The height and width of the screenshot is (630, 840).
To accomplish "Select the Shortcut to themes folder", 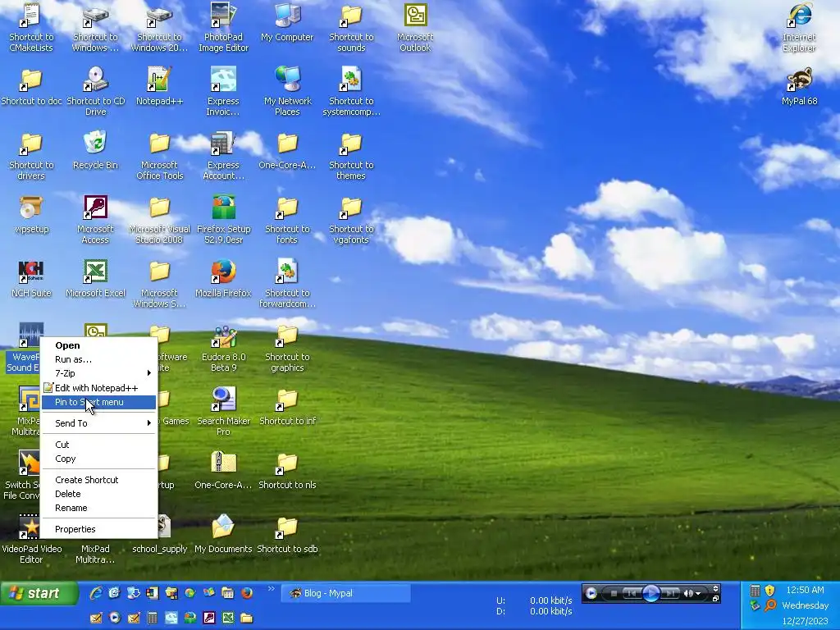I will [351, 154].
